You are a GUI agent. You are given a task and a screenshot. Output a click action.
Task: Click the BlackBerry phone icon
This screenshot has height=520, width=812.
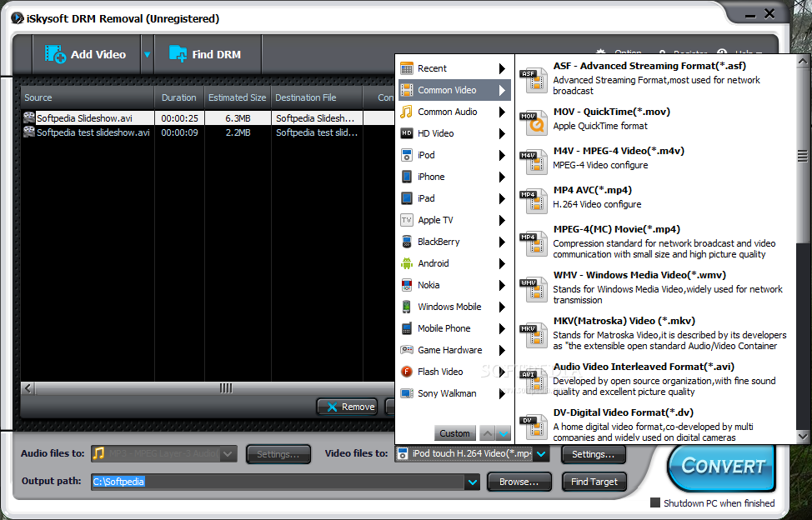[407, 242]
